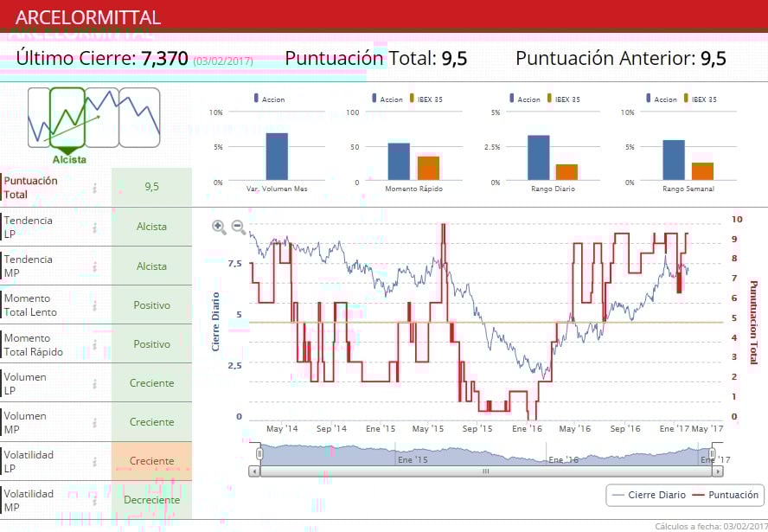The height and width of the screenshot is (532, 768).
Task: Click Decreciente value for Volatilidad MP
Action: point(152,500)
